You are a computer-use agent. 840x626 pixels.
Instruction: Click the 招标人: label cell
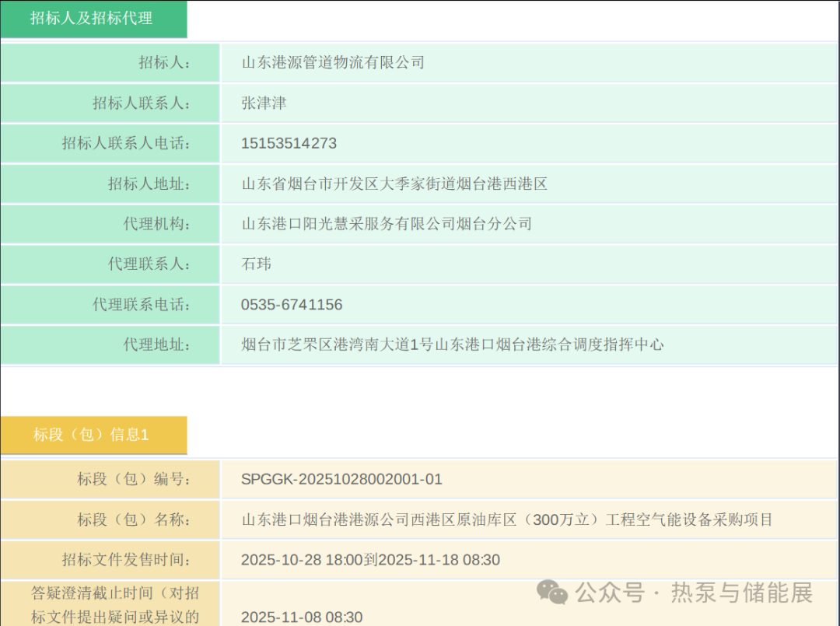[x=110, y=63]
